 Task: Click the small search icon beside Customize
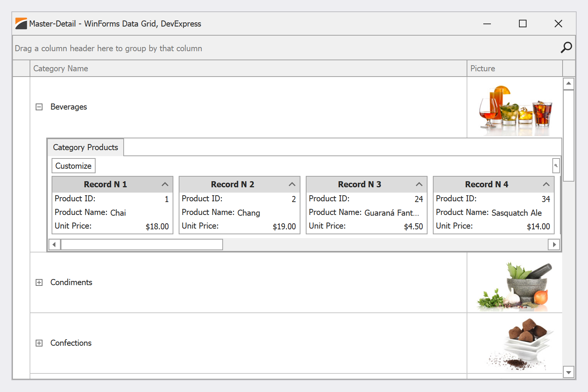[x=556, y=166]
